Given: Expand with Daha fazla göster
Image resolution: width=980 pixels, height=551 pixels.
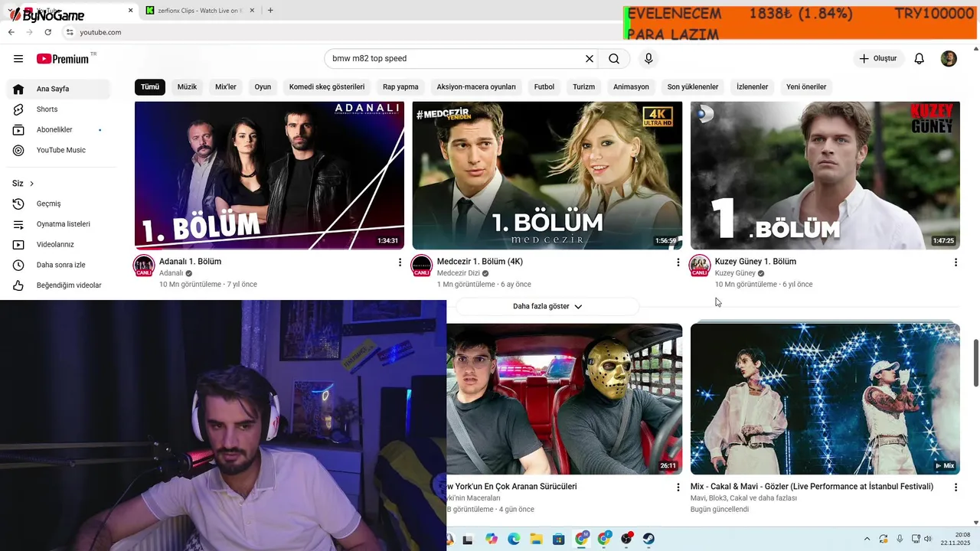Looking at the screenshot, I should tap(547, 306).
